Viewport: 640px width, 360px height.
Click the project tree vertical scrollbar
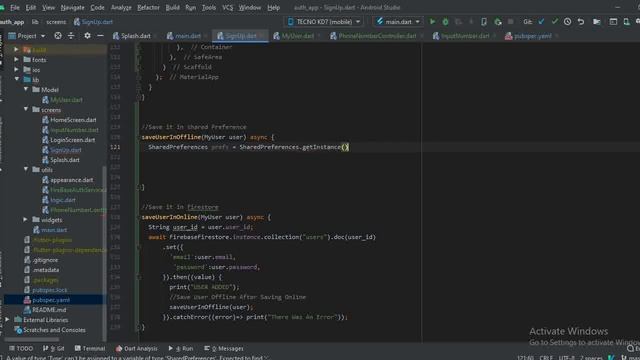[104, 253]
